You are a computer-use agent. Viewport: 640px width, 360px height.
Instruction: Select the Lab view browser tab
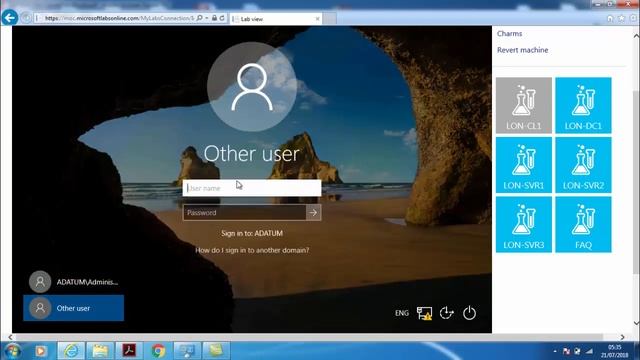click(x=276, y=19)
